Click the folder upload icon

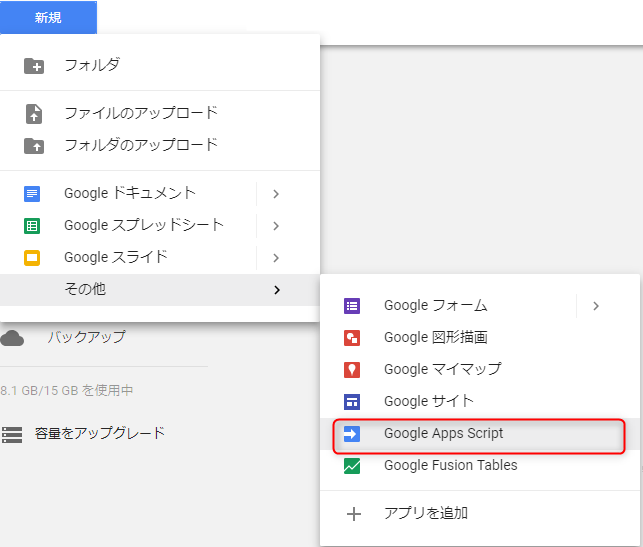pyautogui.click(x=34, y=146)
